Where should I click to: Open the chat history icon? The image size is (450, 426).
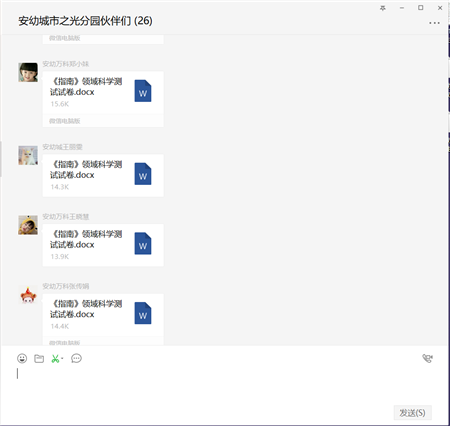click(76, 358)
